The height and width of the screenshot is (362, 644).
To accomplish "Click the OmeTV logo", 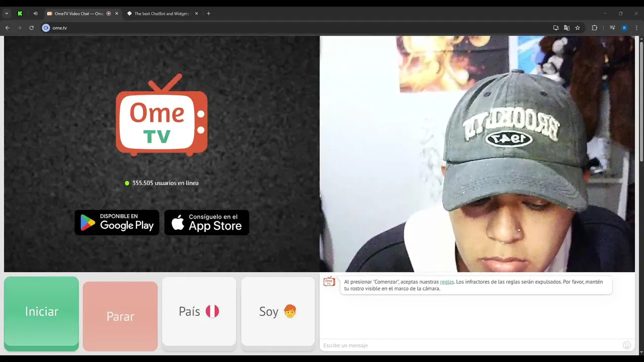I will tap(162, 115).
